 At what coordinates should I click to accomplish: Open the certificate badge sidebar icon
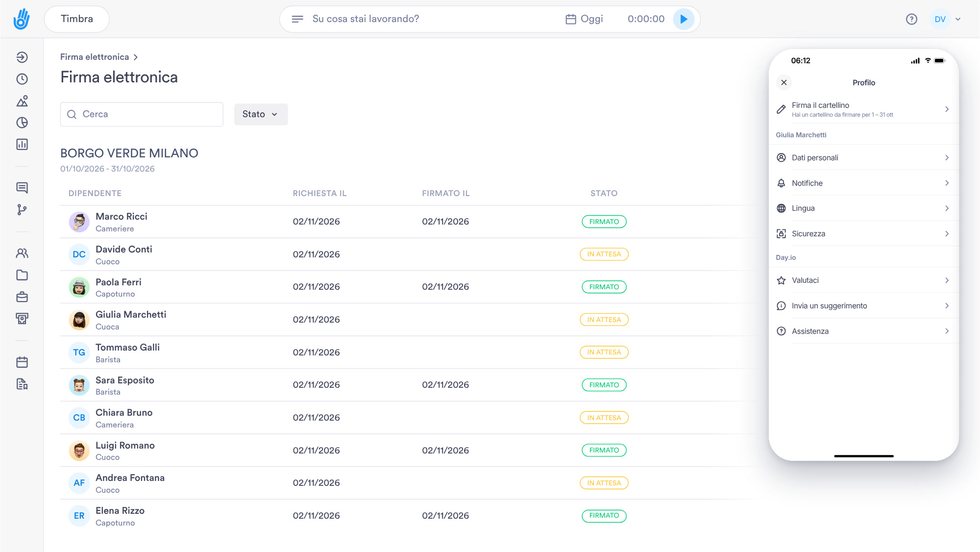[22, 319]
